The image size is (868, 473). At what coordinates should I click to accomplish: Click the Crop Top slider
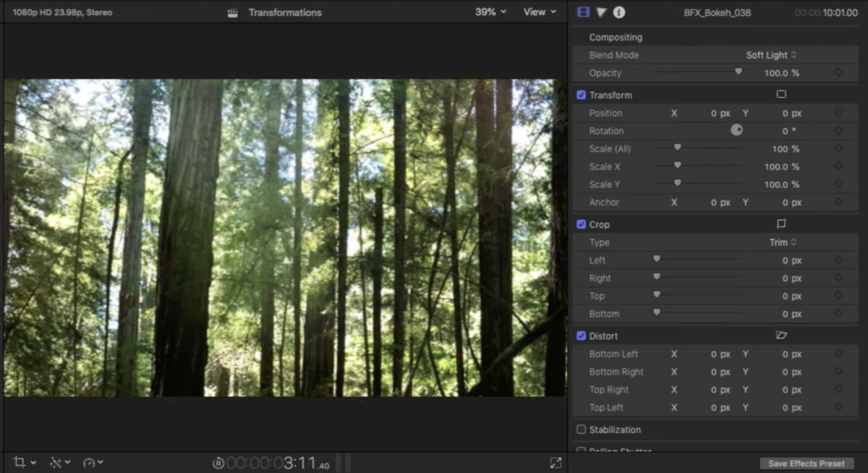698,295
